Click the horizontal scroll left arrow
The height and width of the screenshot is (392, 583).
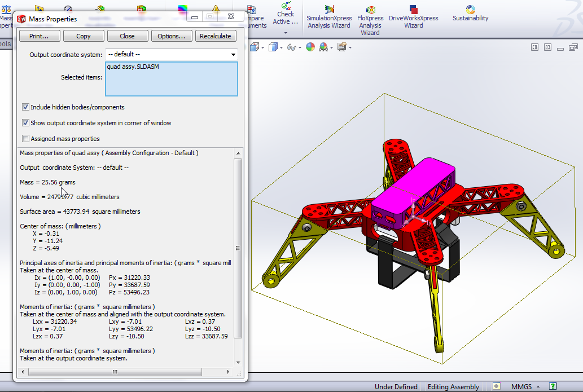[x=23, y=372]
